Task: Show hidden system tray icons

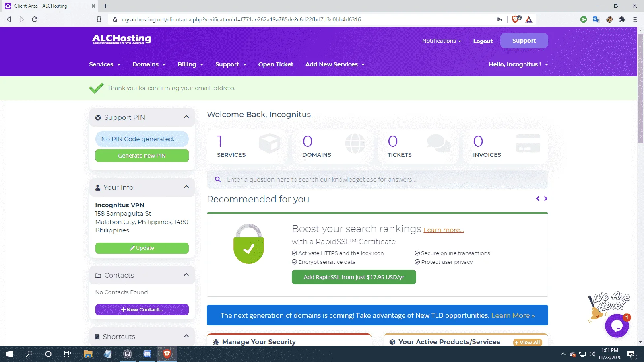Action: pos(563,354)
